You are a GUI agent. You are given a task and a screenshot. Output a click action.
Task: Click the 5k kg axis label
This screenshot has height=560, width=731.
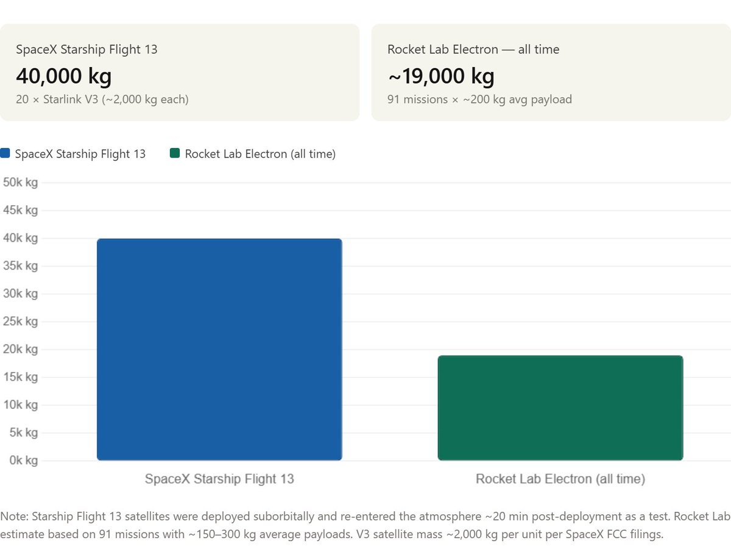click(x=23, y=433)
